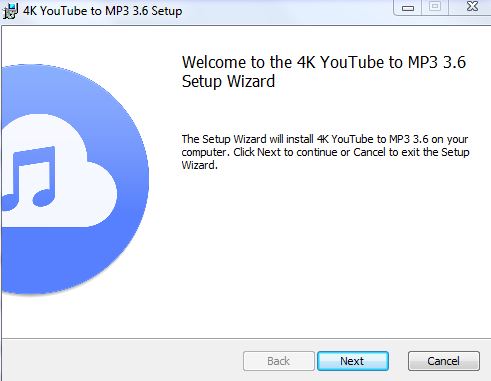The image size is (491, 381).
Task: Click the greyed-out maximize button
Action: click(435, 7)
